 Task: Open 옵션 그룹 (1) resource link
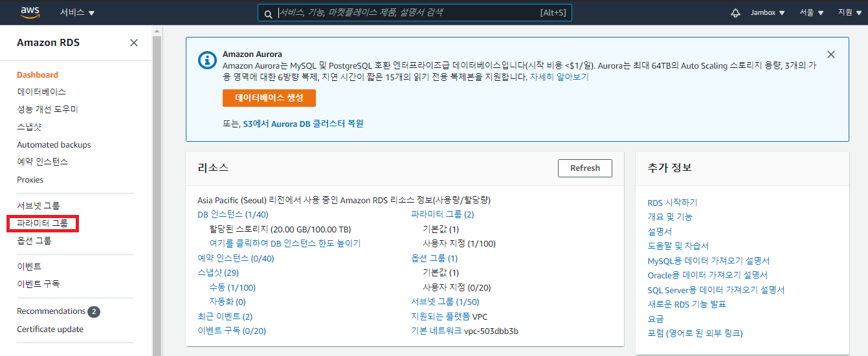click(434, 258)
